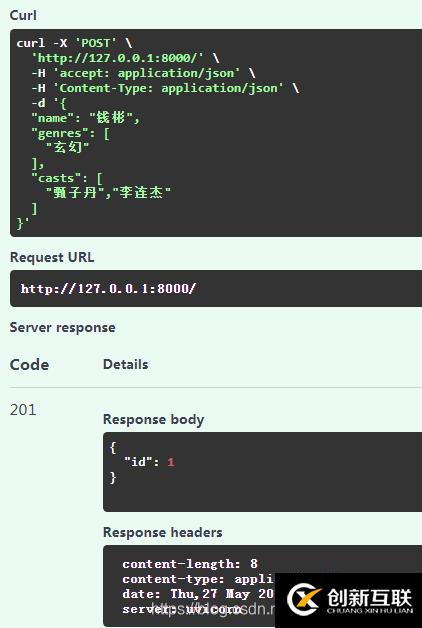The image size is (422, 628).
Task: Click the content-length: 8 header line
Action: point(190,564)
